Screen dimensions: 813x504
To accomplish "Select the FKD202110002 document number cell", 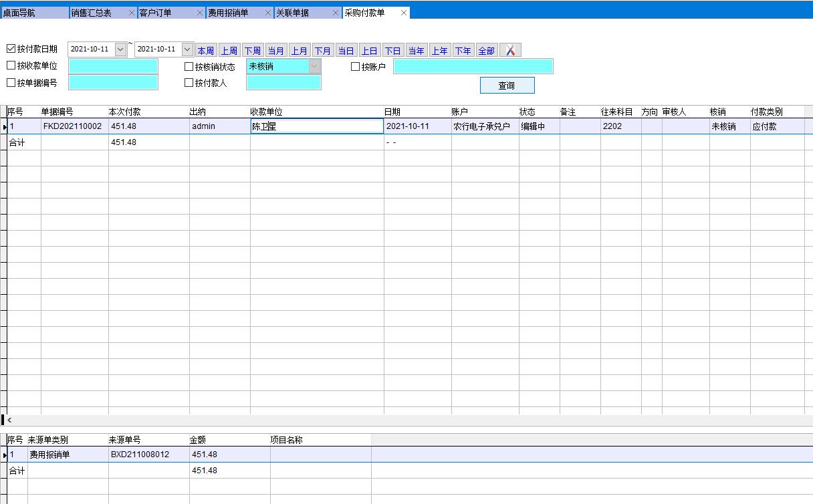I will pos(74,126).
